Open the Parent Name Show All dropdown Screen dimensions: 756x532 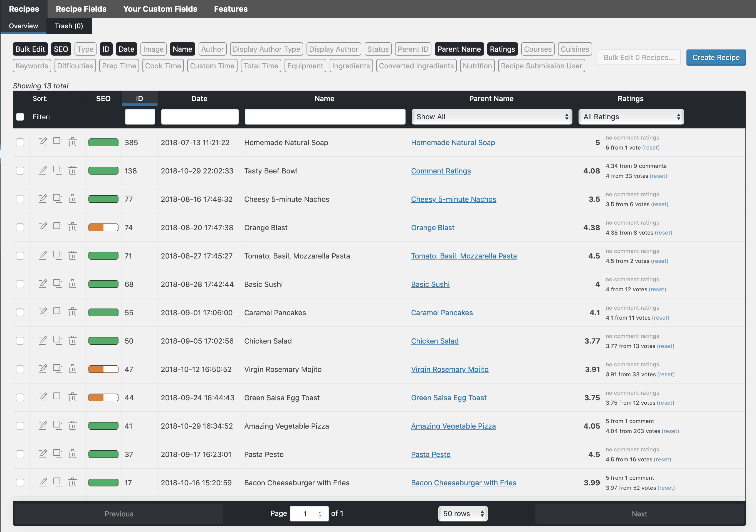[x=491, y=117]
